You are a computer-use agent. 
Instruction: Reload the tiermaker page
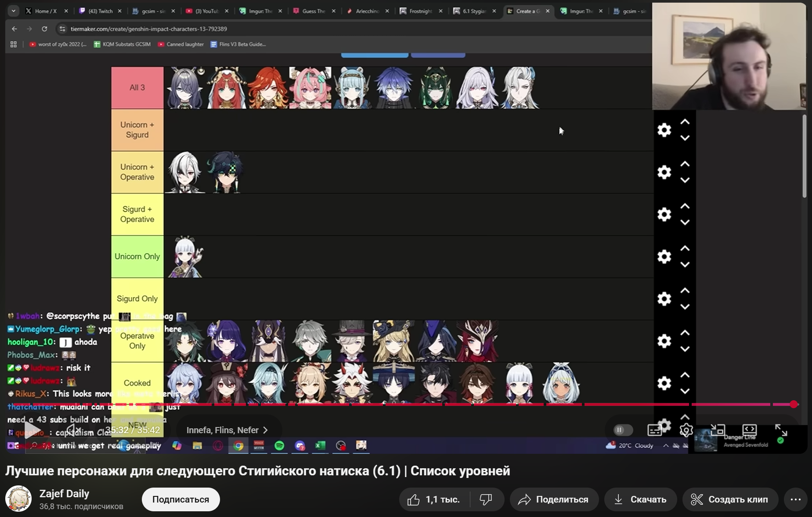(44, 29)
